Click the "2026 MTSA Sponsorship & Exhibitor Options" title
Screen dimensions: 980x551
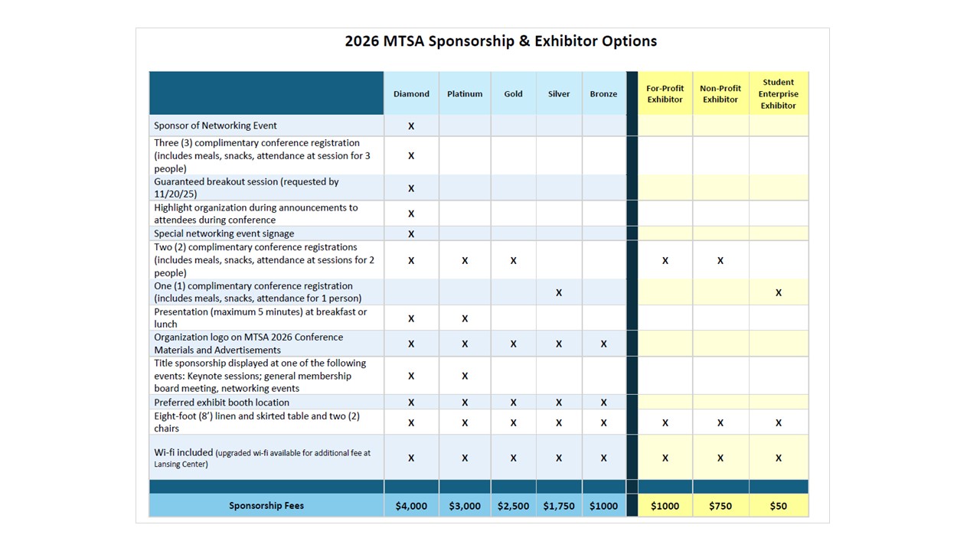pos(501,41)
